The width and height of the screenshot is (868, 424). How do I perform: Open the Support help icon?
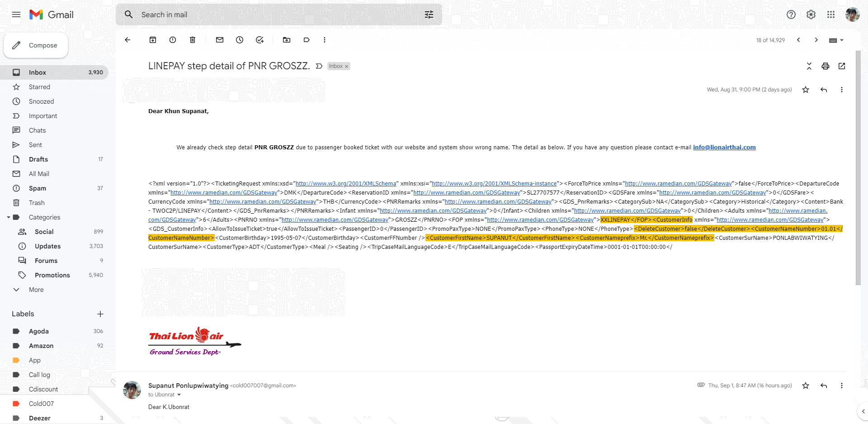[791, 14]
